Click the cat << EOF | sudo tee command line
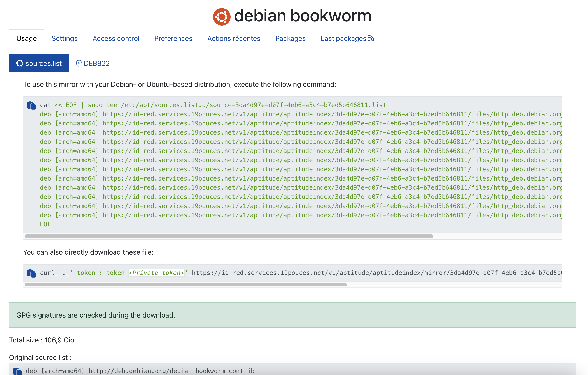Screen dimensions: 588x375 tap(213, 105)
